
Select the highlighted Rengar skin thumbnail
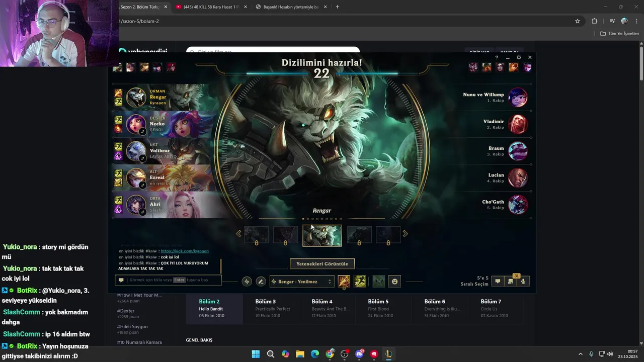(322, 235)
